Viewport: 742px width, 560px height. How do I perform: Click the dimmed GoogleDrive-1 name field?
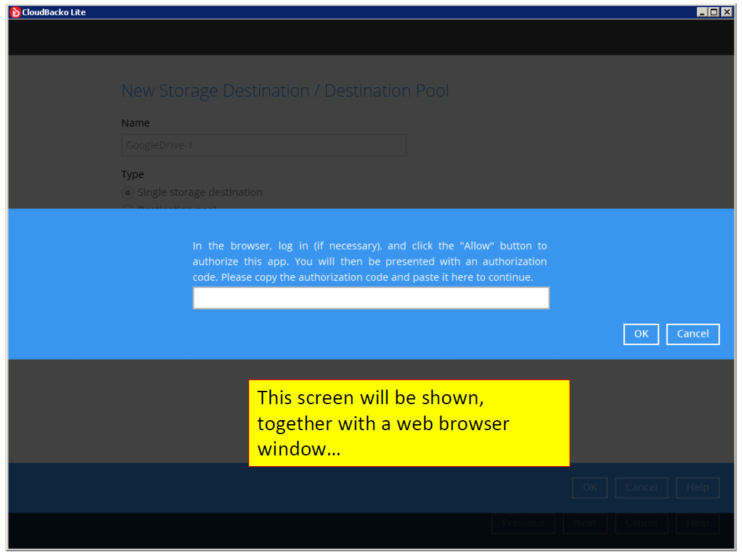coord(264,145)
